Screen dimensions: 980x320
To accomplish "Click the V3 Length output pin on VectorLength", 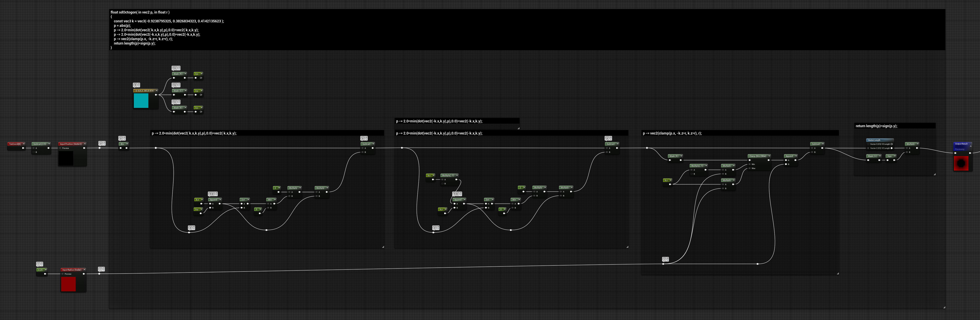I will (x=891, y=144).
